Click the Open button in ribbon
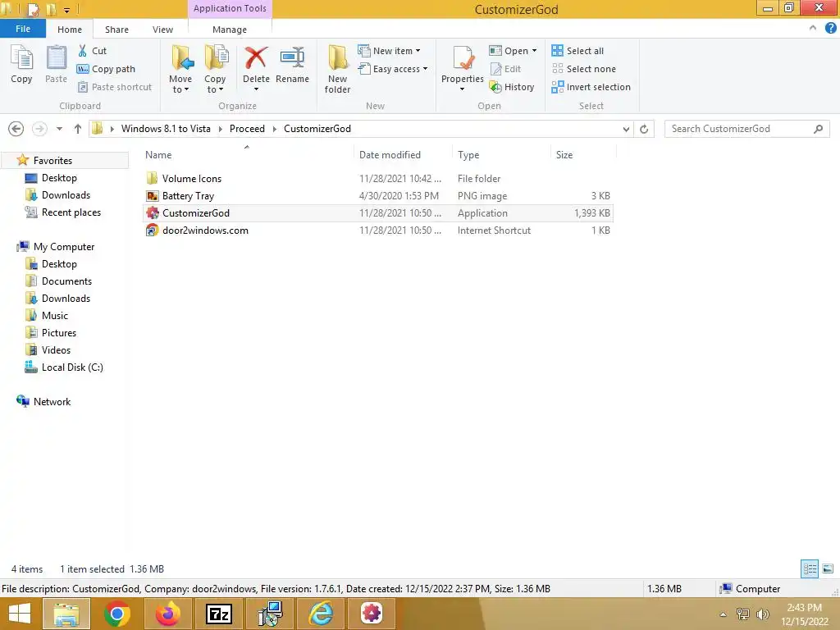 [509, 51]
